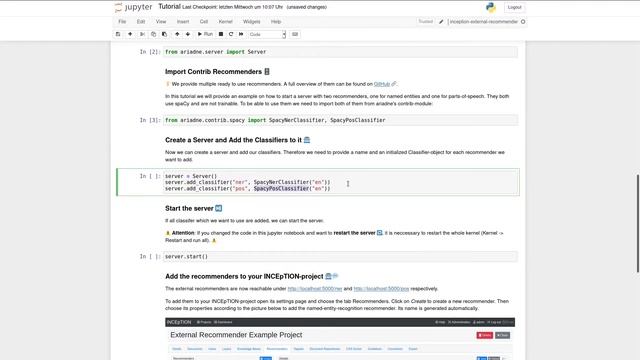Open the View menu
The image size is (640, 360).
[x=161, y=22]
